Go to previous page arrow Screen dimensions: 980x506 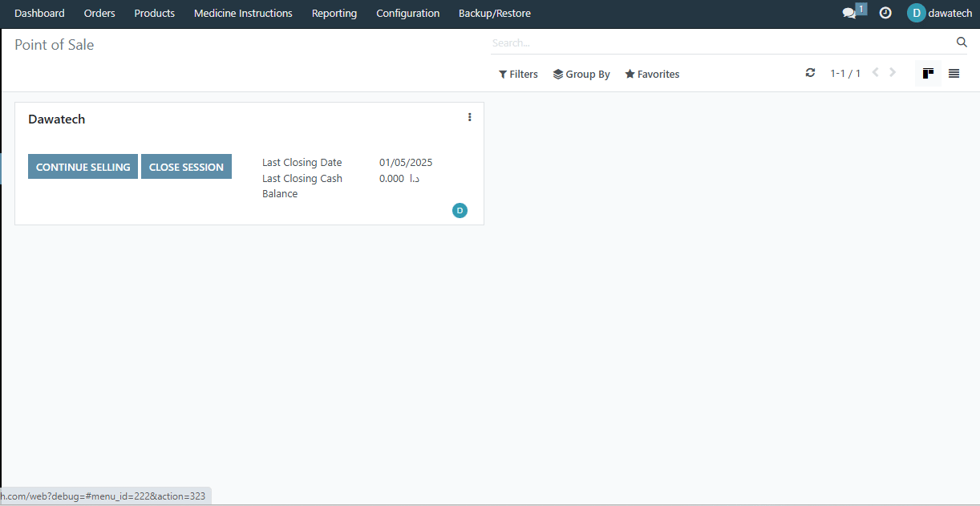click(x=875, y=73)
